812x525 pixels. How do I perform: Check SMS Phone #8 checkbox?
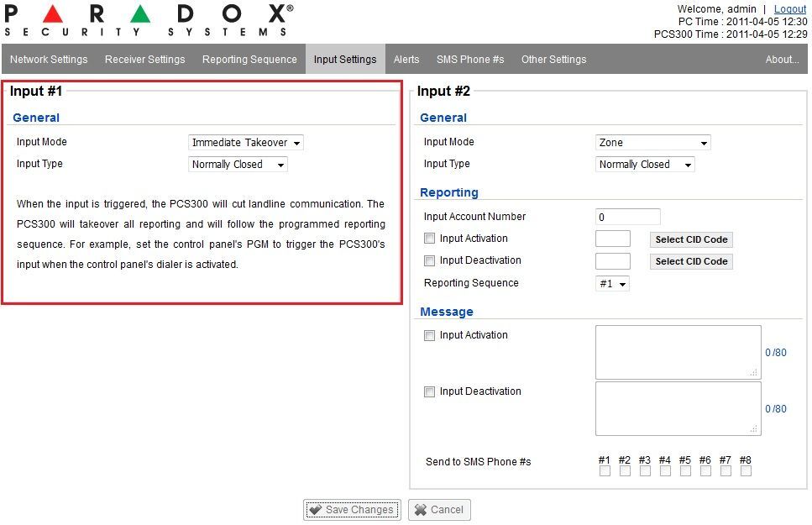coord(746,471)
